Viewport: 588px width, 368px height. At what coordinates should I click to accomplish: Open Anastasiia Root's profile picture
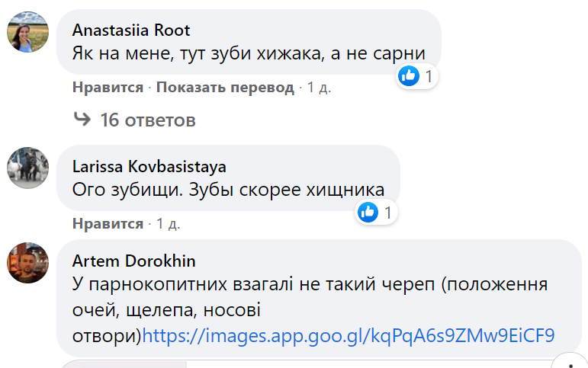pos(29,30)
